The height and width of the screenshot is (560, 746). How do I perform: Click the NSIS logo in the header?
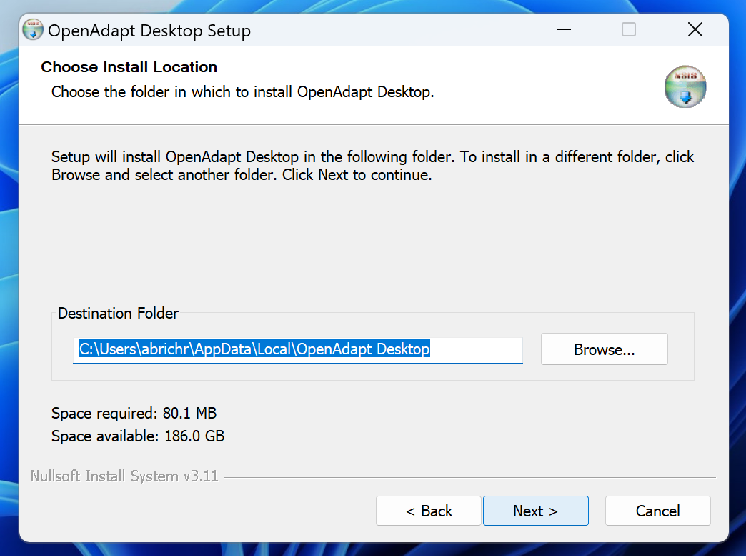click(x=685, y=87)
